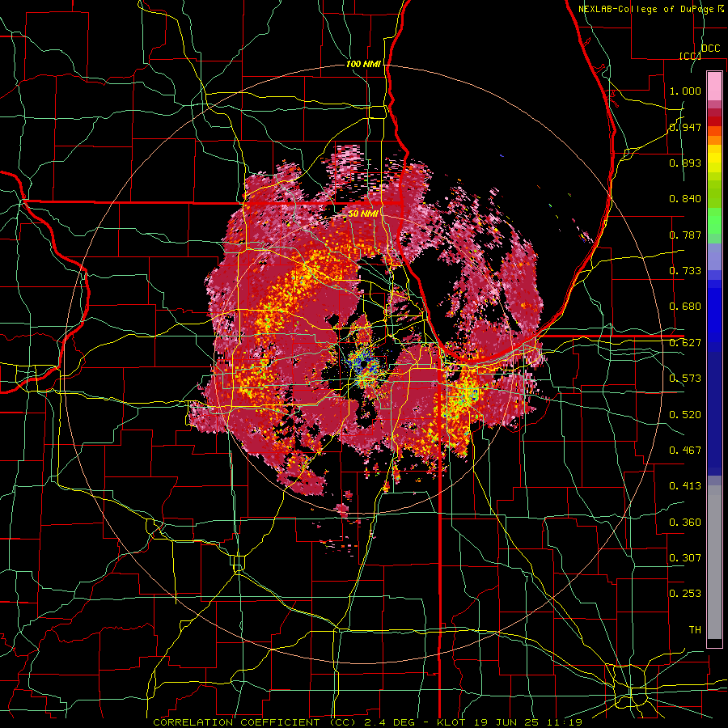Viewport: 728px width, 728px height.
Task: Click the 50 NMI range ring label
Action: [363, 214]
